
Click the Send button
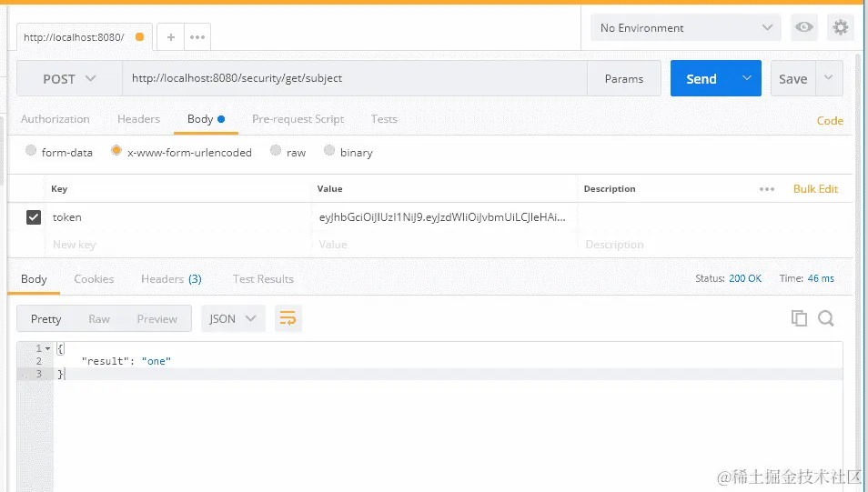point(701,78)
